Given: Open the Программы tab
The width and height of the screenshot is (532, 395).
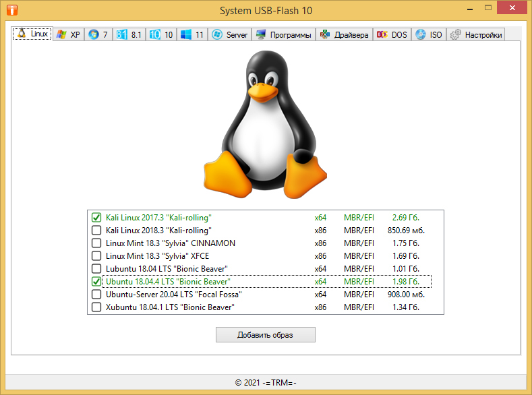Looking at the screenshot, I should tap(284, 34).
